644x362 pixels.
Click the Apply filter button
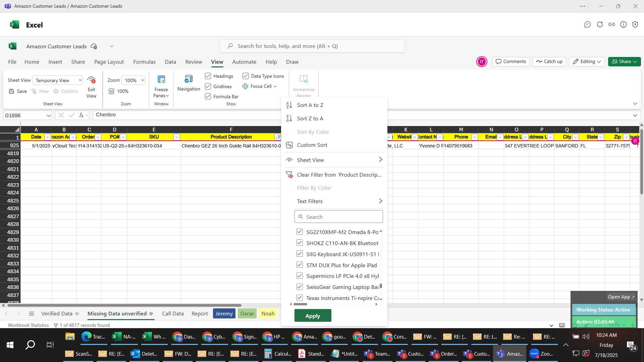click(313, 316)
